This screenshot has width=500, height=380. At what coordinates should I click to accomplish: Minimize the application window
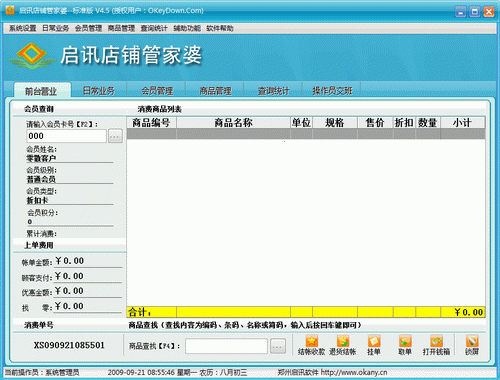coord(460,12)
